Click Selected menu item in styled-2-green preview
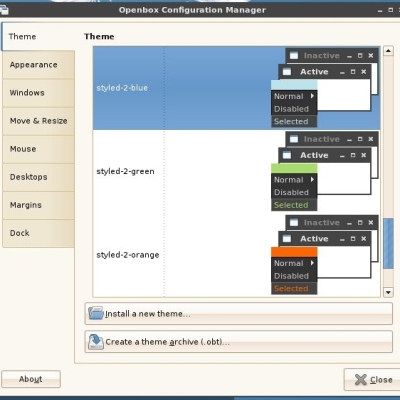The height and width of the screenshot is (400, 400). (x=294, y=205)
